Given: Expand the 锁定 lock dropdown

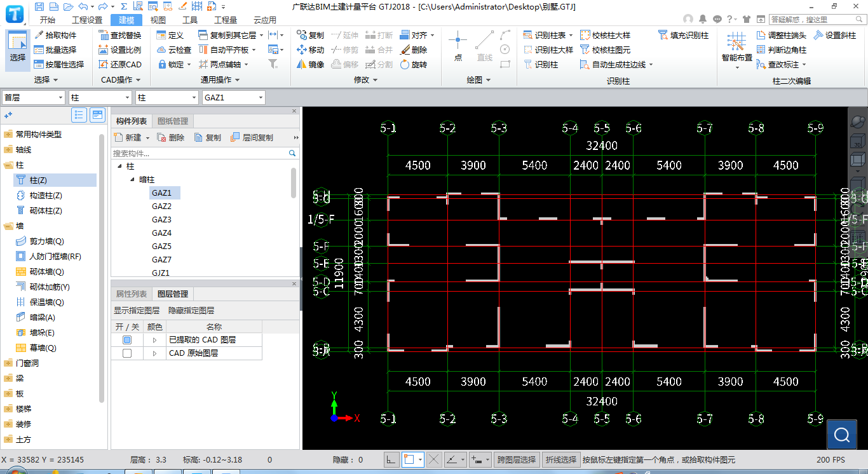Looking at the screenshot, I should (189, 64).
